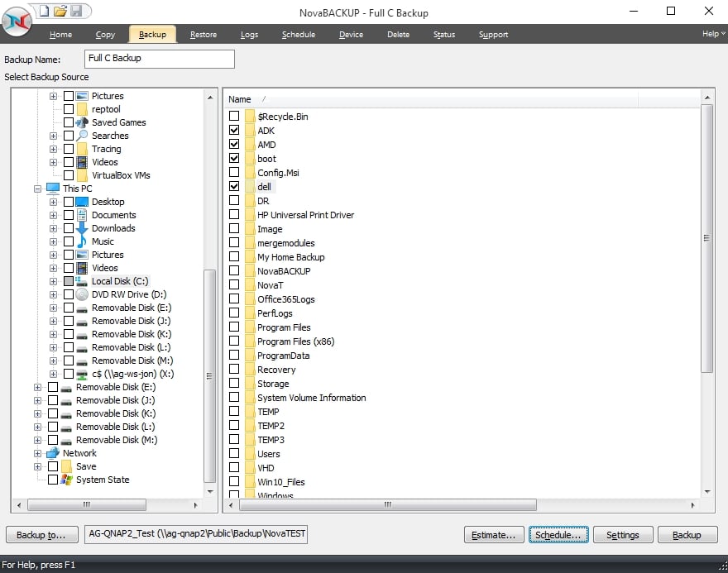Screen dimensions: 728x573
Task: Click the file list vertical scrollbar thumb
Action: click(706, 238)
